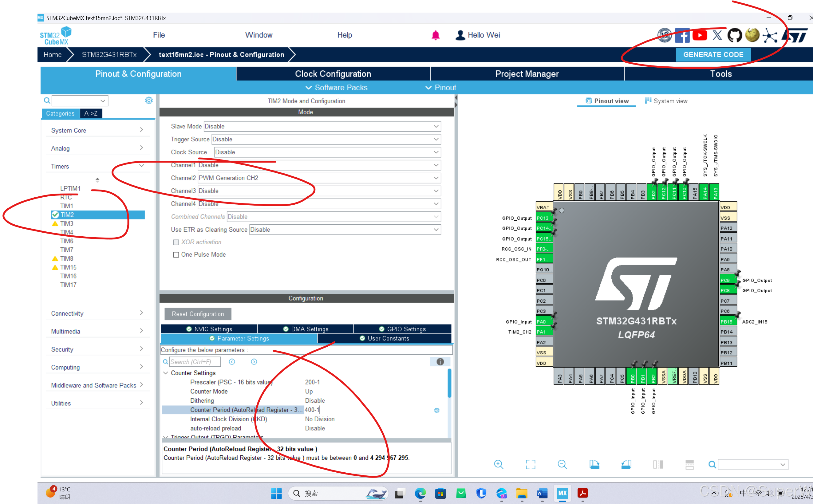Click the parameter Search input field
Viewport: 813px width, 504px height.
194,362
